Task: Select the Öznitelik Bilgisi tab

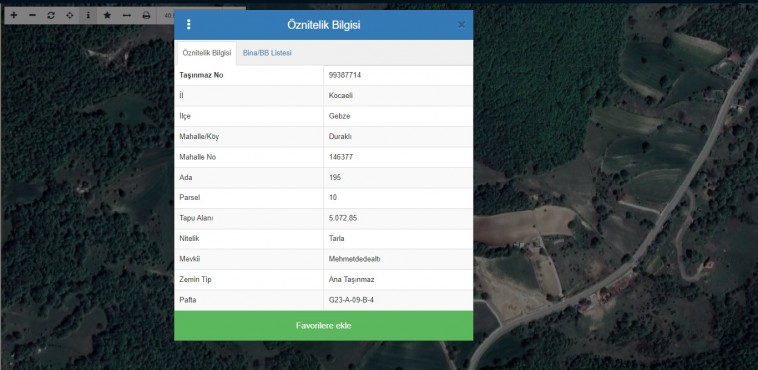Action: (207, 53)
